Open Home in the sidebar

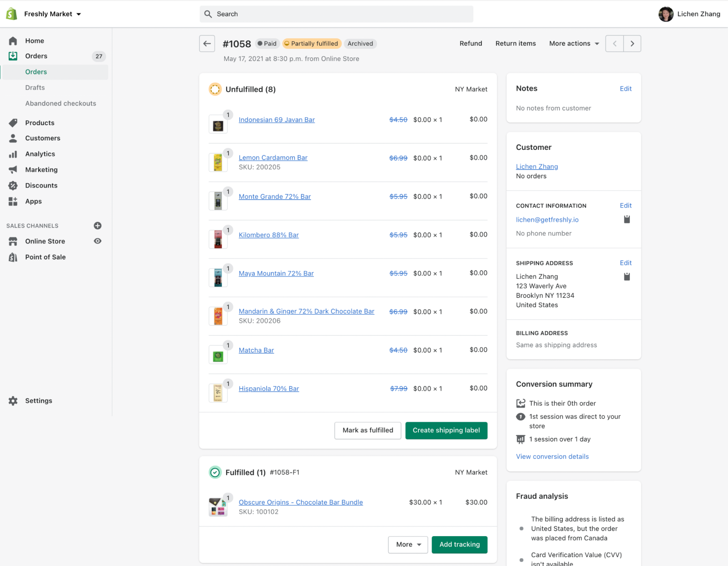(x=34, y=41)
